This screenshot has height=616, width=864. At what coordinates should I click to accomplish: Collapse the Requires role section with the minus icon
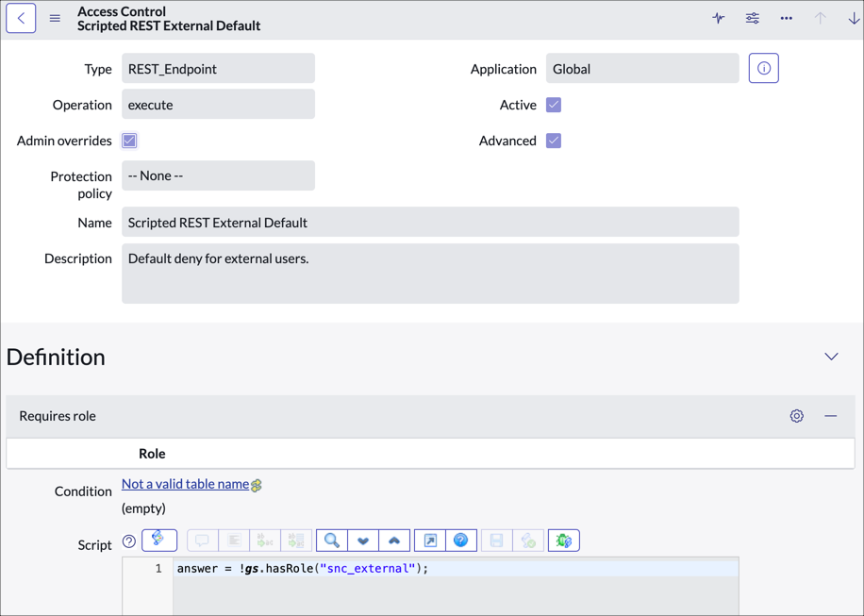828,415
